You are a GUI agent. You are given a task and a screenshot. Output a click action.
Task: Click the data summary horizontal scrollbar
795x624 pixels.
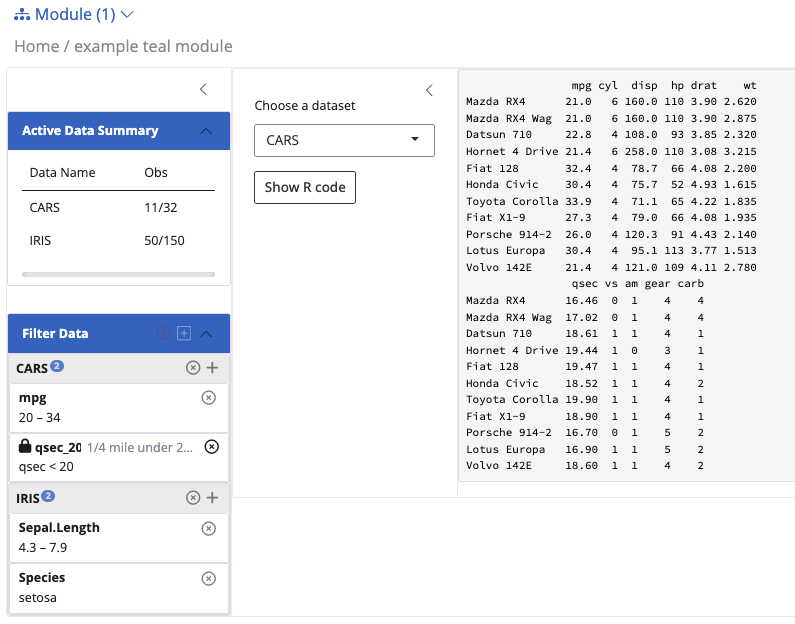118,273
